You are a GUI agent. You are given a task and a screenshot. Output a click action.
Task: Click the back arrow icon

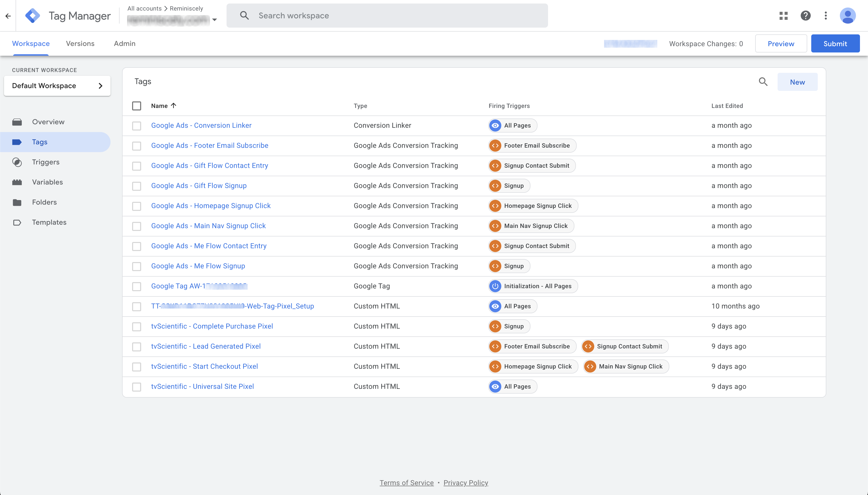(x=8, y=16)
